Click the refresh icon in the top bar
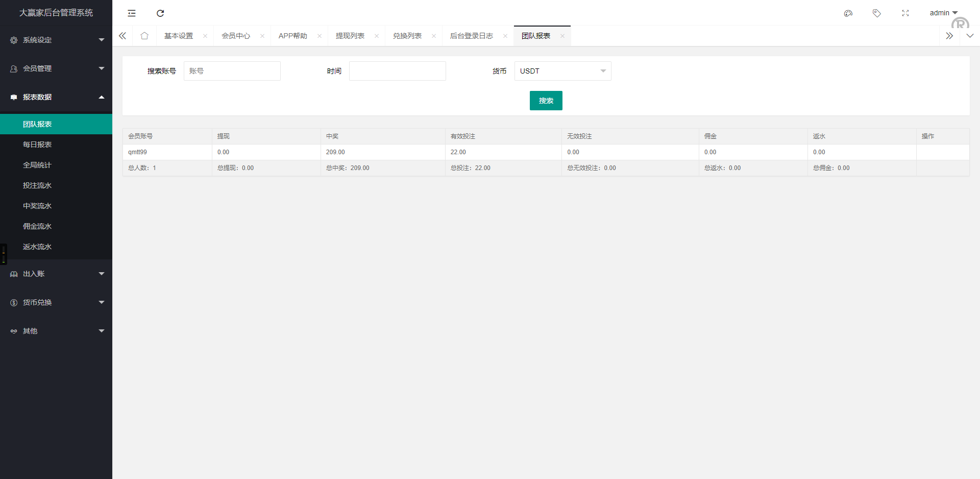 click(160, 13)
